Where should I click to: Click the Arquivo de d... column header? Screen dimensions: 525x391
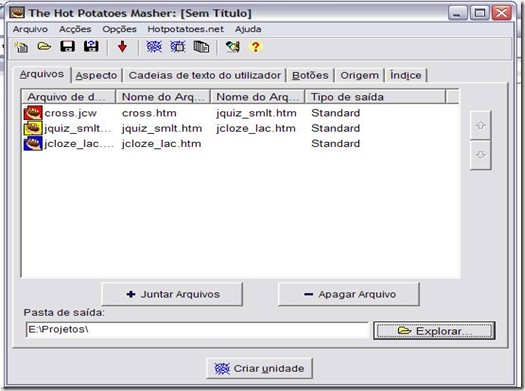68,97
